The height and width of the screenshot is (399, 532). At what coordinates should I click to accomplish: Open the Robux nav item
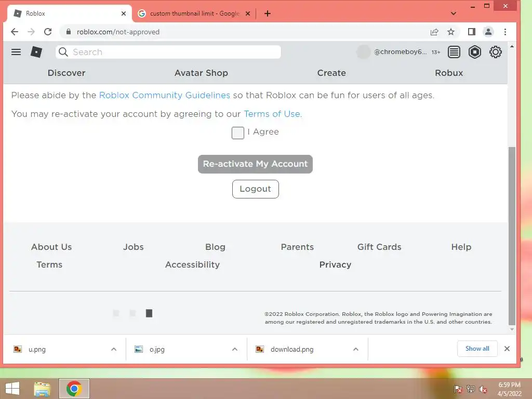tap(449, 73)
